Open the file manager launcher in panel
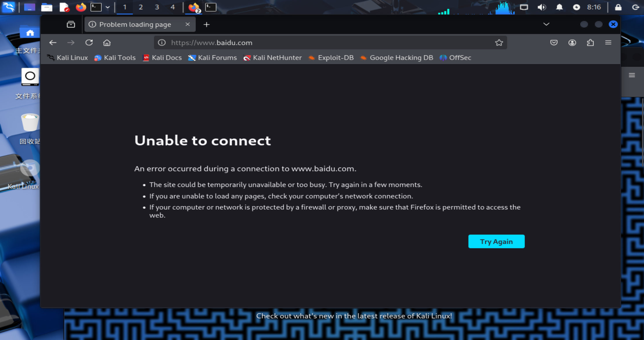Screen dimensions: 644x340 tap(47, 7)
